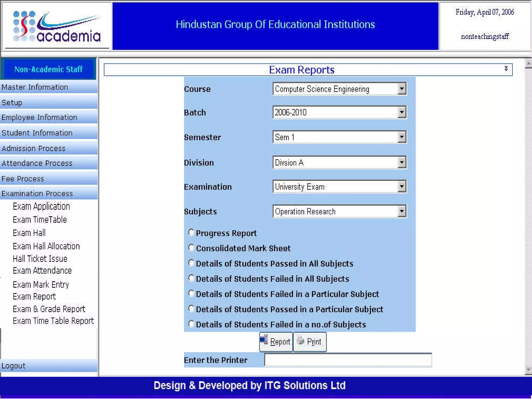Click the Report button icon

[x=264, y=340]
